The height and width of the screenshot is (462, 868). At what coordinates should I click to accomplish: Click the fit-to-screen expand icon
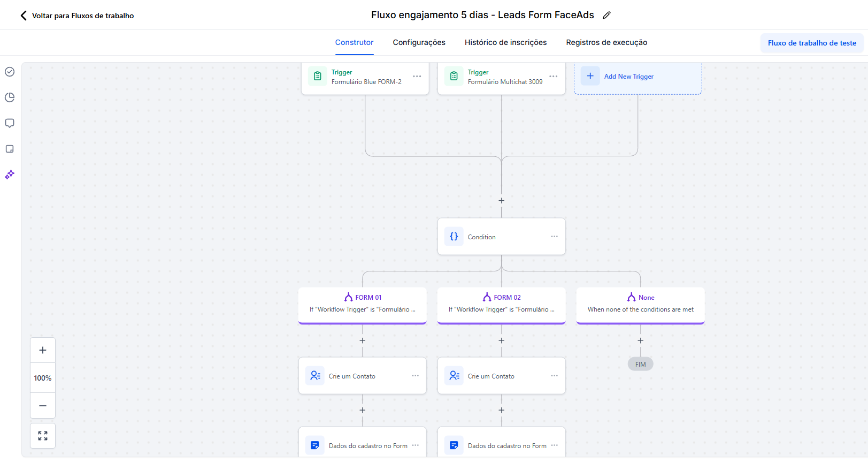(x=43, y=436)
